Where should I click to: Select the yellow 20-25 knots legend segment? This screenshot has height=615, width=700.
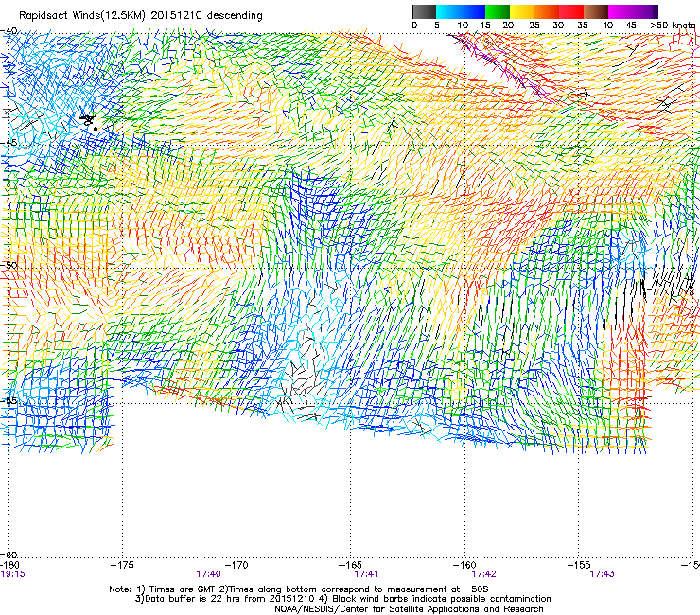click(522, 11)
